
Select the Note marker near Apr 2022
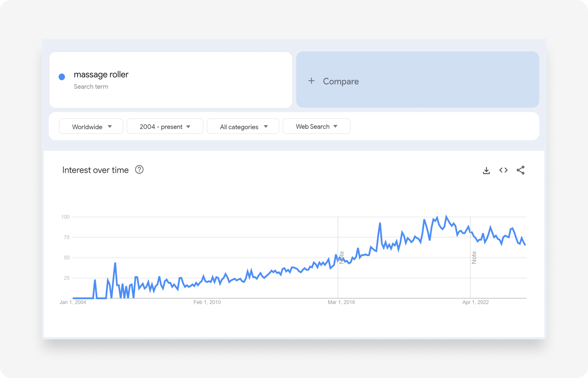click(x=474, y=257)
